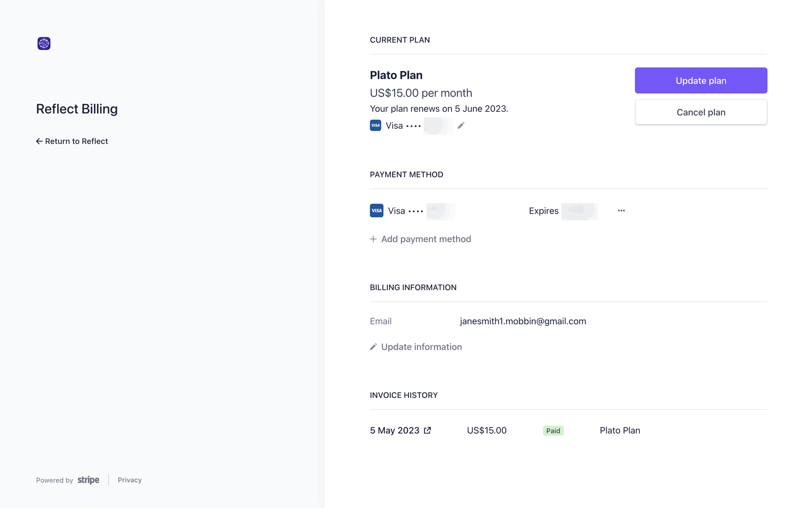Screen dimensions: 812x508
Task: Click the Expires label of the Visa card
Action: [543, 211]
